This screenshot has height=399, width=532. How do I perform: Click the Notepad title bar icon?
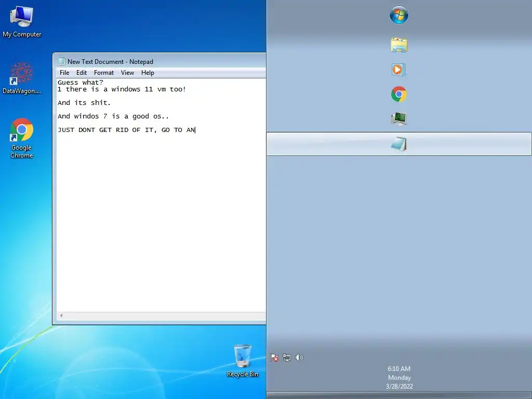click(x=62, y=61)
